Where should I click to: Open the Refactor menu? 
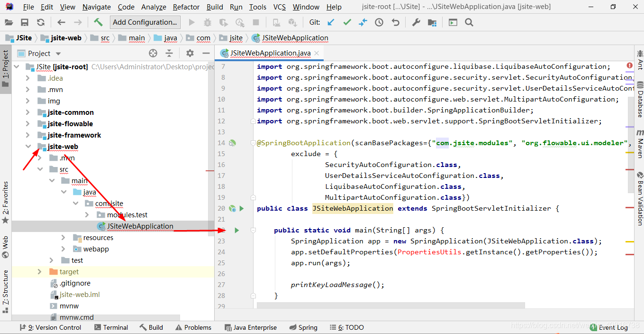click(186, 7)
